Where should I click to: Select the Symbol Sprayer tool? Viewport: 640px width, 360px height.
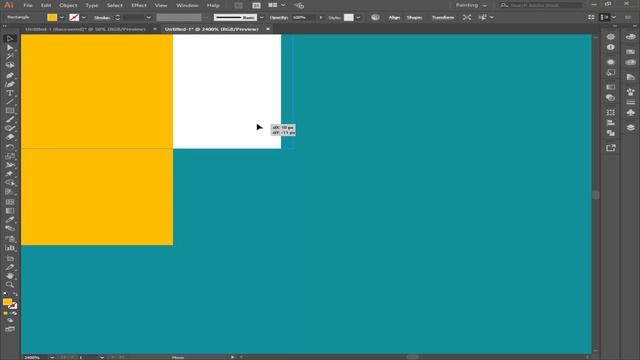click(10, 239)
